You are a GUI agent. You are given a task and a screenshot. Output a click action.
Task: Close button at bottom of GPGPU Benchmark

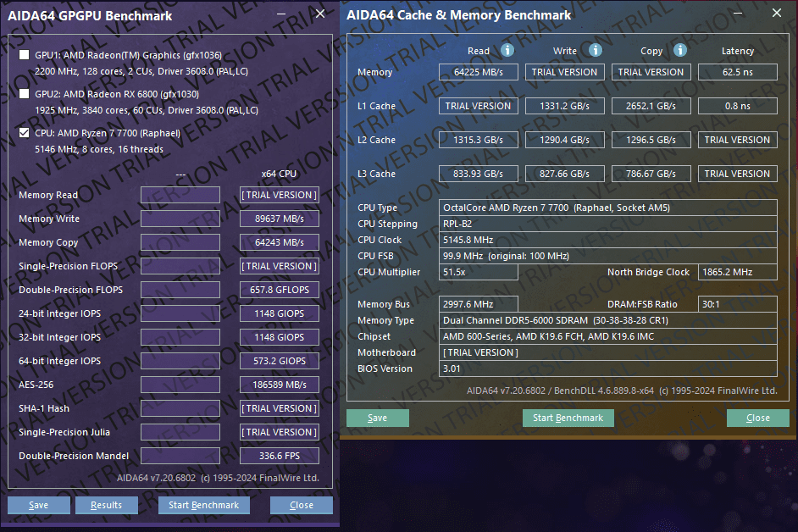[302, 505]
